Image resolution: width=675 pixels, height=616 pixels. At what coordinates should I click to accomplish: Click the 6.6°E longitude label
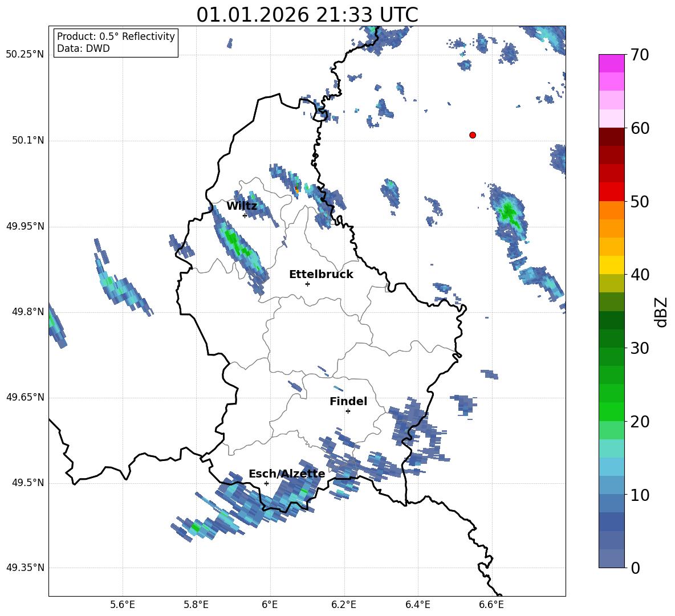click(491, 605)
